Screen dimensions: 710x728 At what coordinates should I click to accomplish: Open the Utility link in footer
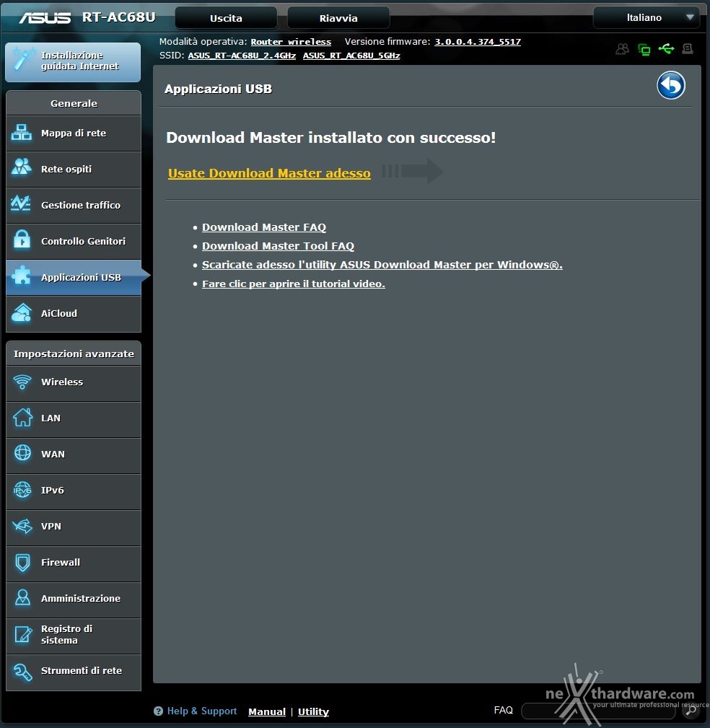coord(313,711)
